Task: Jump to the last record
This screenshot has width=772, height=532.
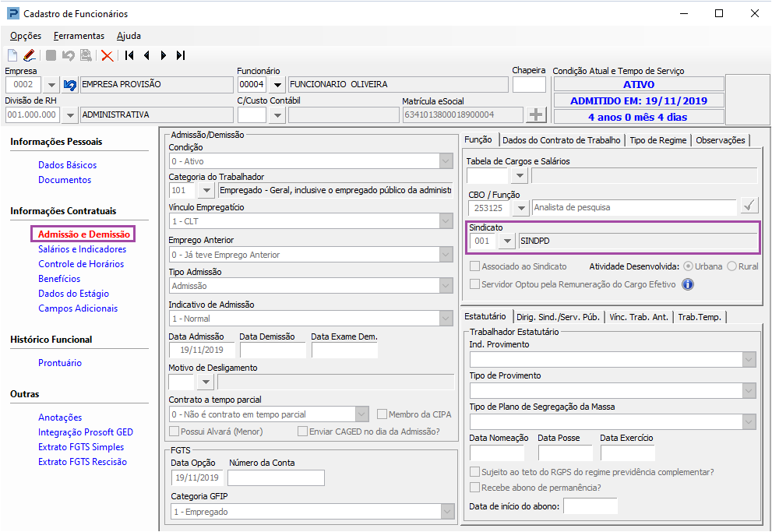Action: [181, 55]
